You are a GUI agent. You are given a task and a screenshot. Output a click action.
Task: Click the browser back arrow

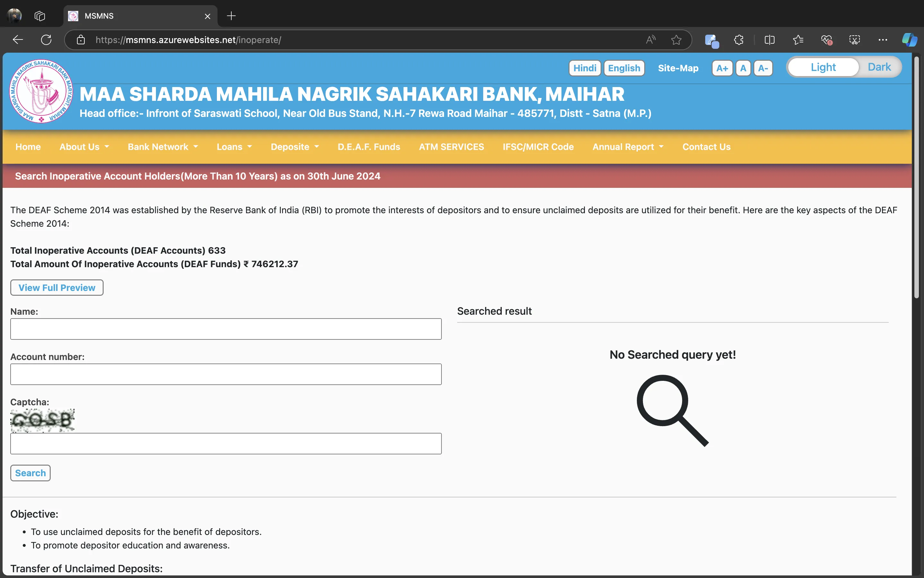point(18,40)
